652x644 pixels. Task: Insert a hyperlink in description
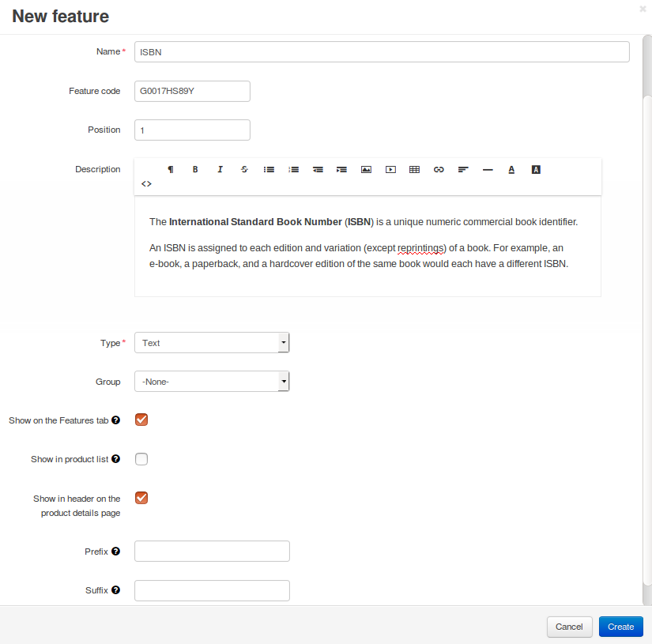439,169
